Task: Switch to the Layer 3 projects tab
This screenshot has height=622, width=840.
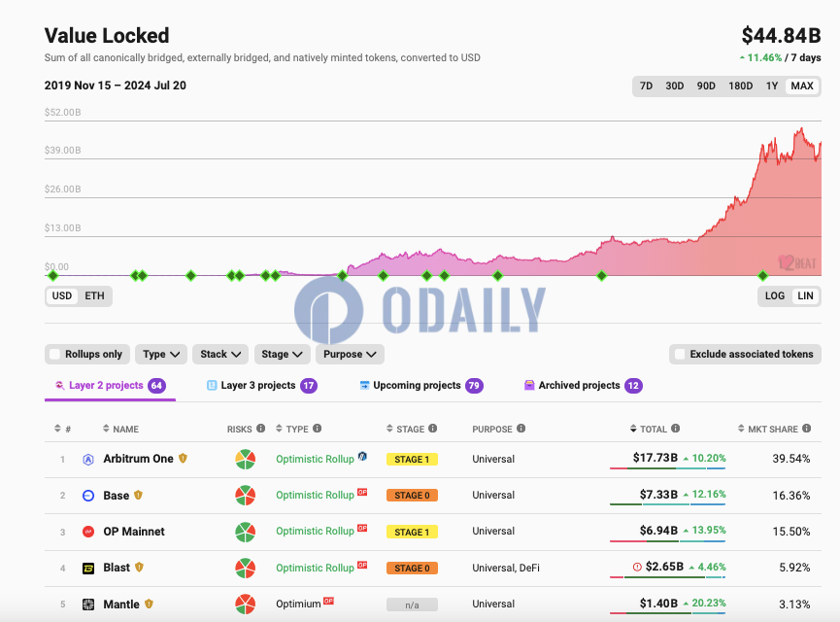Action: (262, 386)
